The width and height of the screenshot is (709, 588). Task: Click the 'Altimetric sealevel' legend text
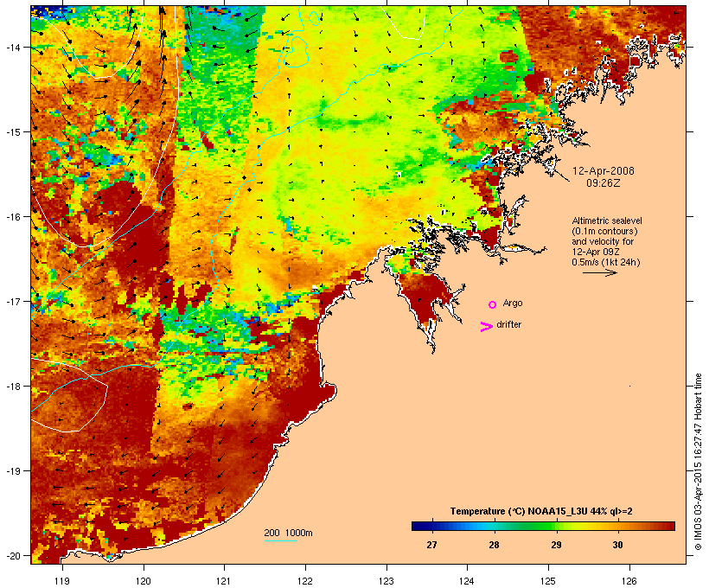(x=607, y=220)
